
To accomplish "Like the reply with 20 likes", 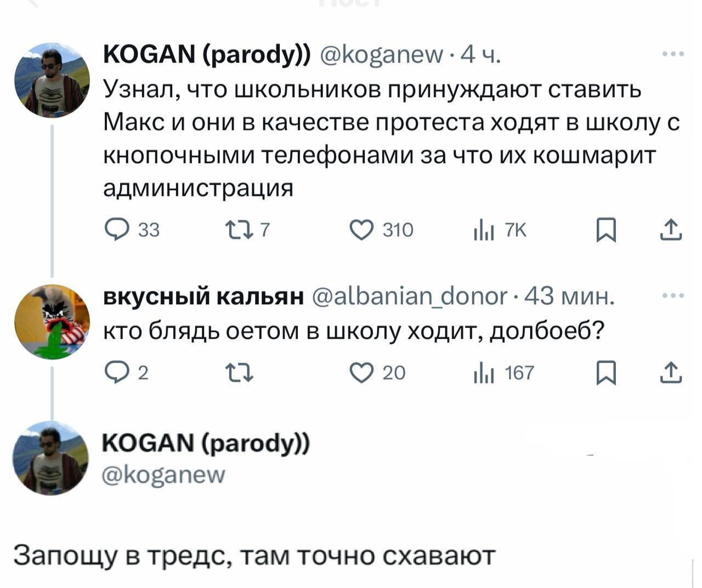I will (361, 373).
